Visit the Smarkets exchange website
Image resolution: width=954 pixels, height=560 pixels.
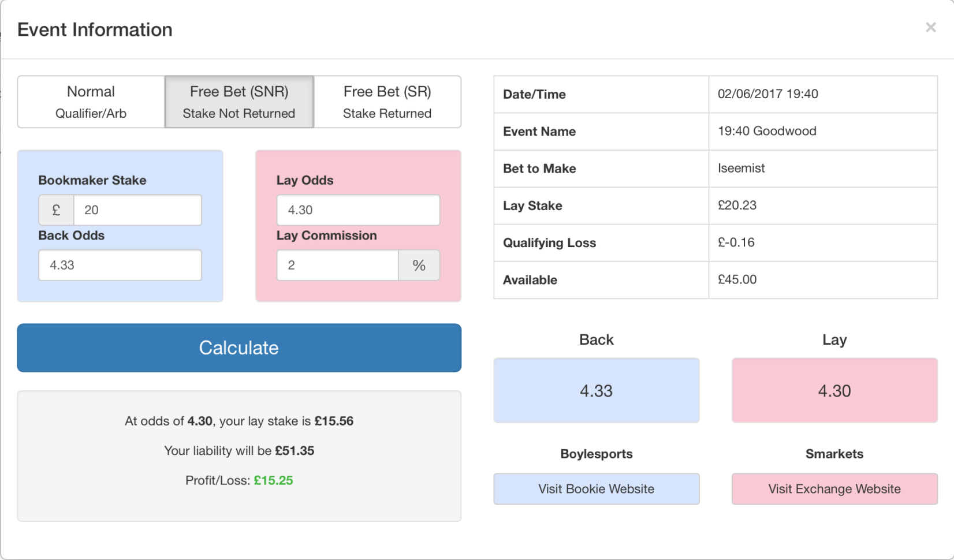833,488
